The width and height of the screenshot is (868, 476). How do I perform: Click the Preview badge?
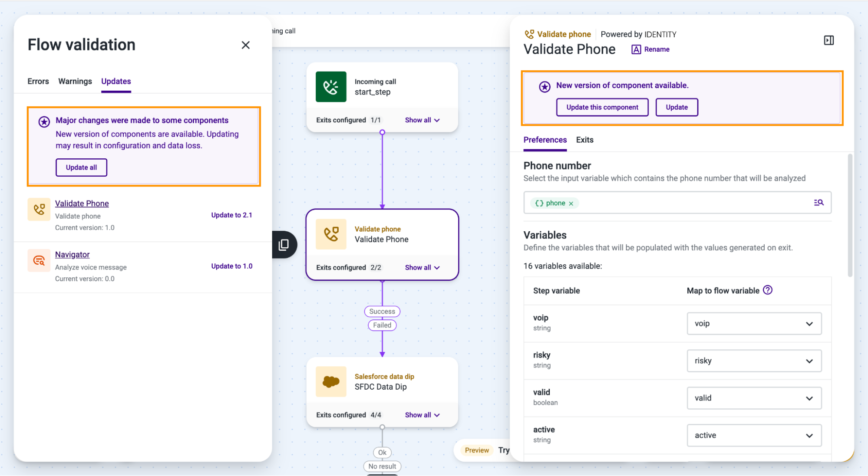click(x=477, y=450)
